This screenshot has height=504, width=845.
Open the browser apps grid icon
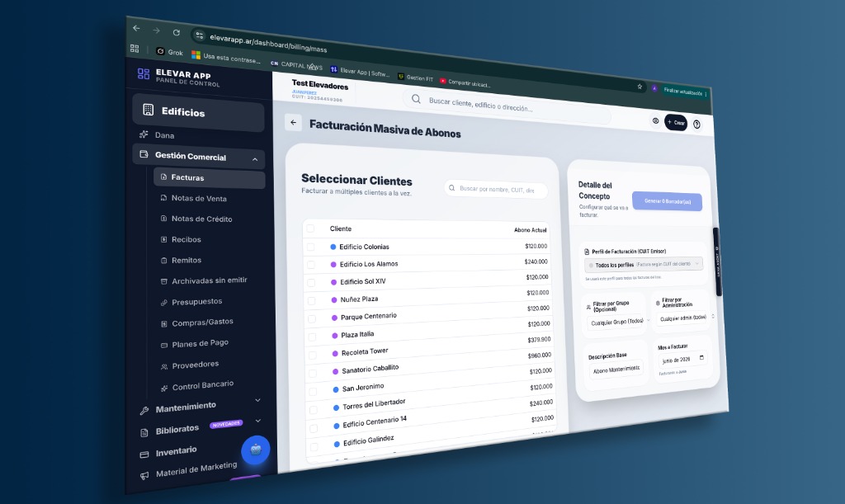click(x=135, y=49)
